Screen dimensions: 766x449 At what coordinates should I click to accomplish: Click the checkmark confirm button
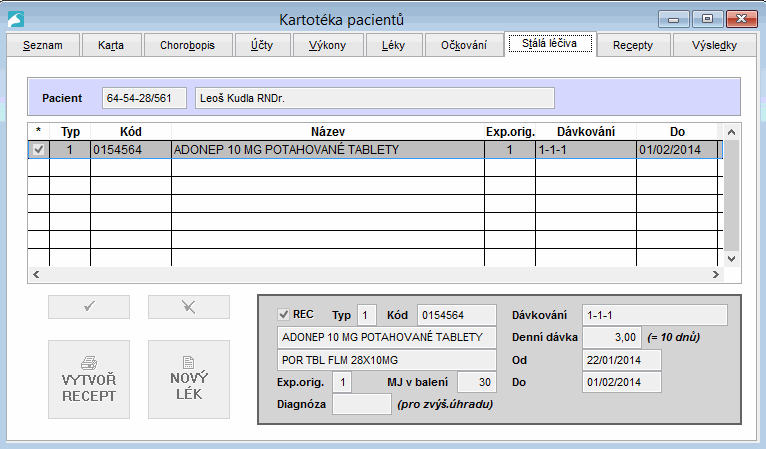tap(89, 307)
